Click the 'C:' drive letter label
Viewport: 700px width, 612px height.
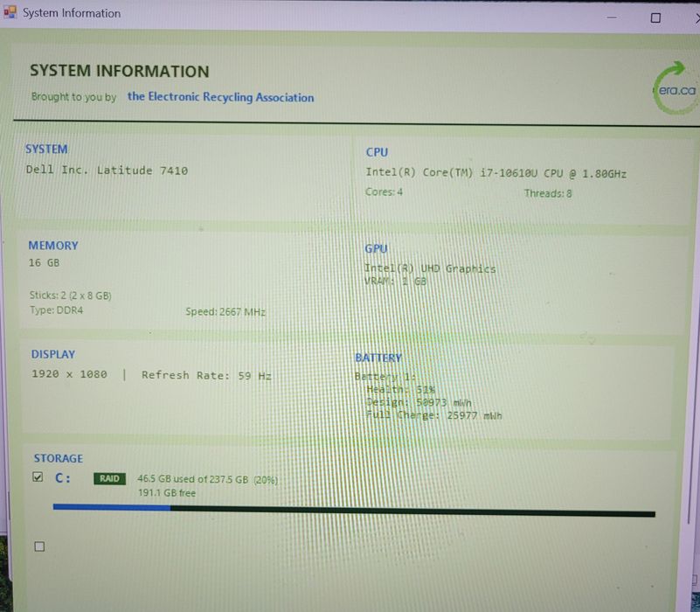63,478
